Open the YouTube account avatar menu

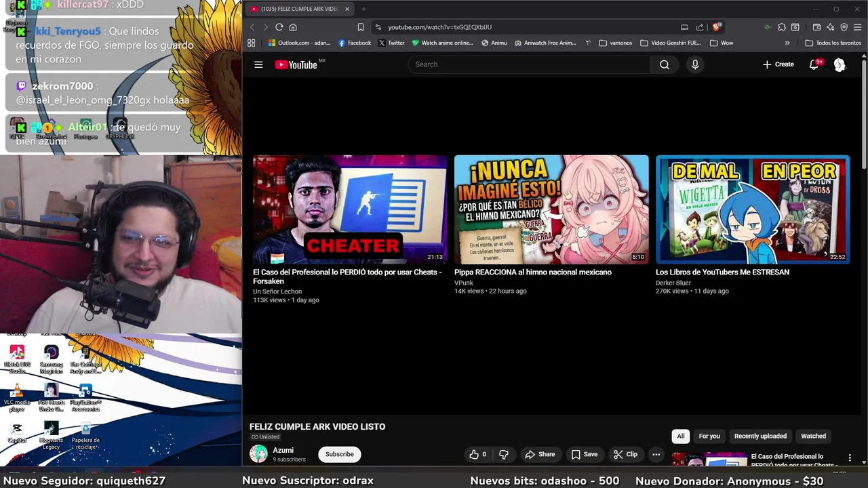pos(840,64)
